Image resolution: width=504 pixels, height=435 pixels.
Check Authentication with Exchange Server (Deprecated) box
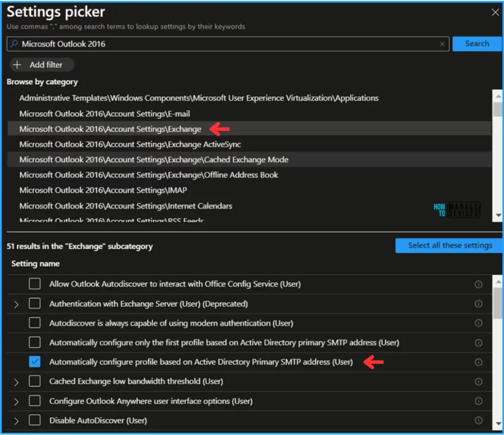(x=35, y=303)
